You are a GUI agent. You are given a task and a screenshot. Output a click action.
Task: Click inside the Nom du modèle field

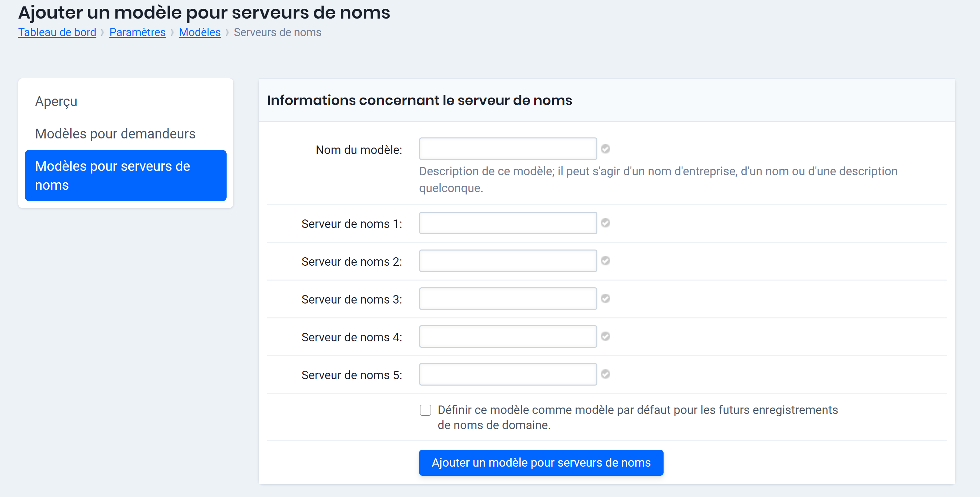click(508, 148)
